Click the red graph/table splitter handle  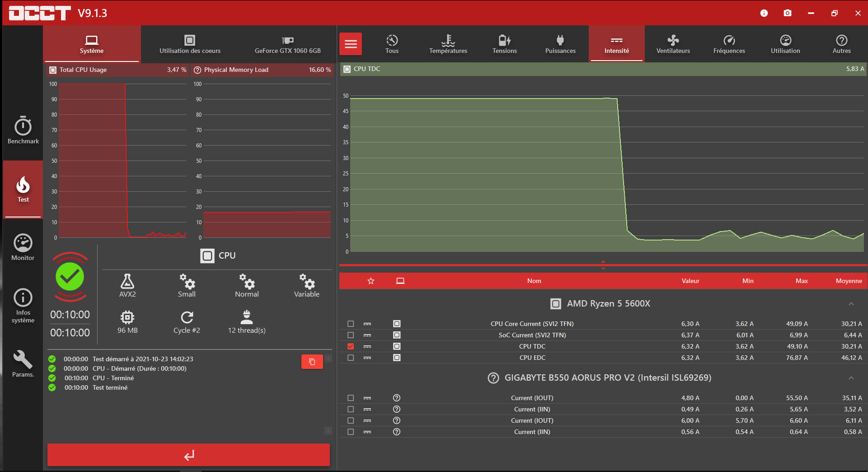click(x=603, y=265)
